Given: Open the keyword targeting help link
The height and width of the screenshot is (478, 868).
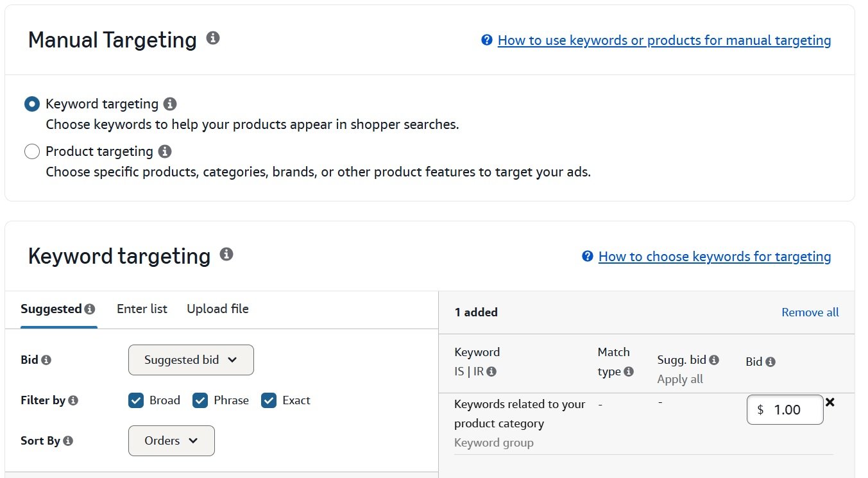Looking at the screenshot, I should (714, 256).
